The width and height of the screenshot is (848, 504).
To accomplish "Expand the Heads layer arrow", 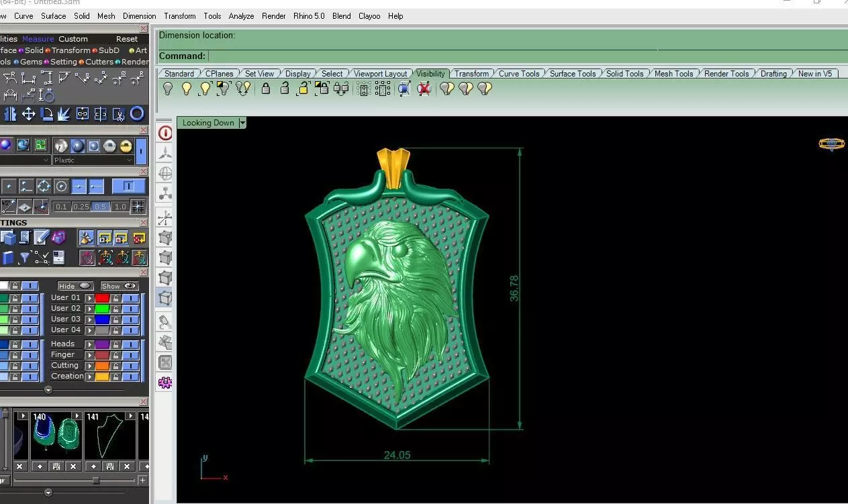I will 89,344.
